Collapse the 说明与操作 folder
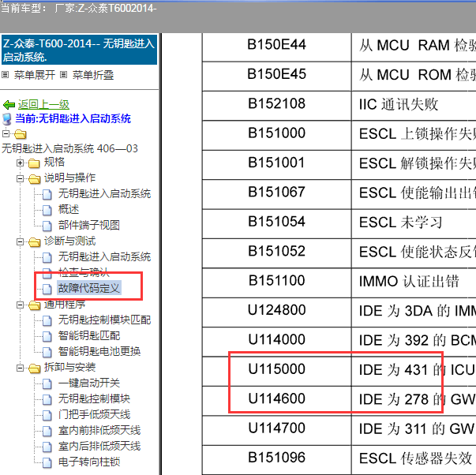Screen dimensions: 476x475 tap(20, 178)
